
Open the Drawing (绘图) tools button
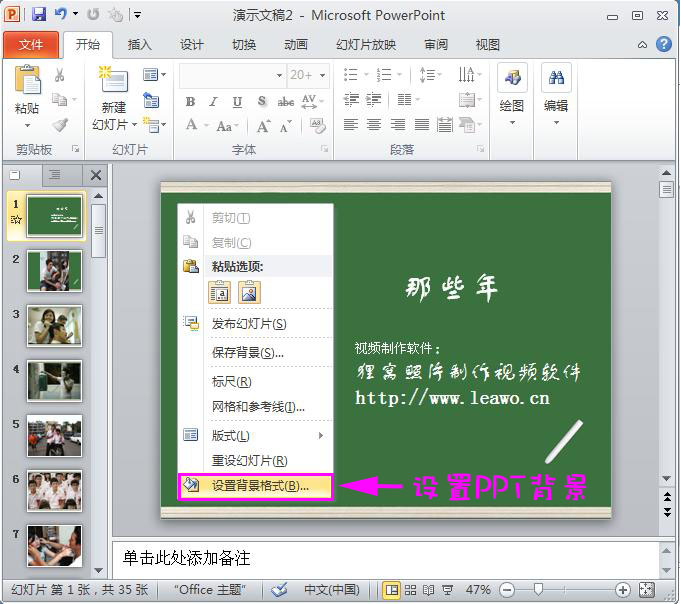coord(512,95)
